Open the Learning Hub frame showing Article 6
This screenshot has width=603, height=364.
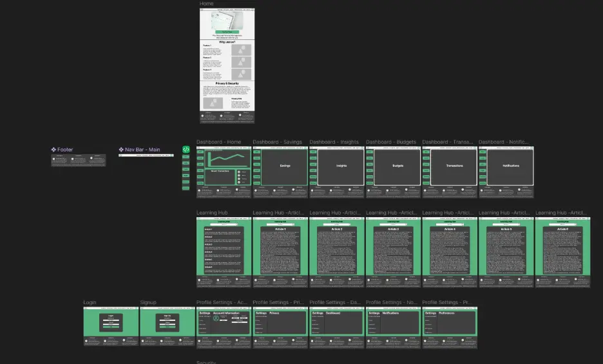click(562, 252)
